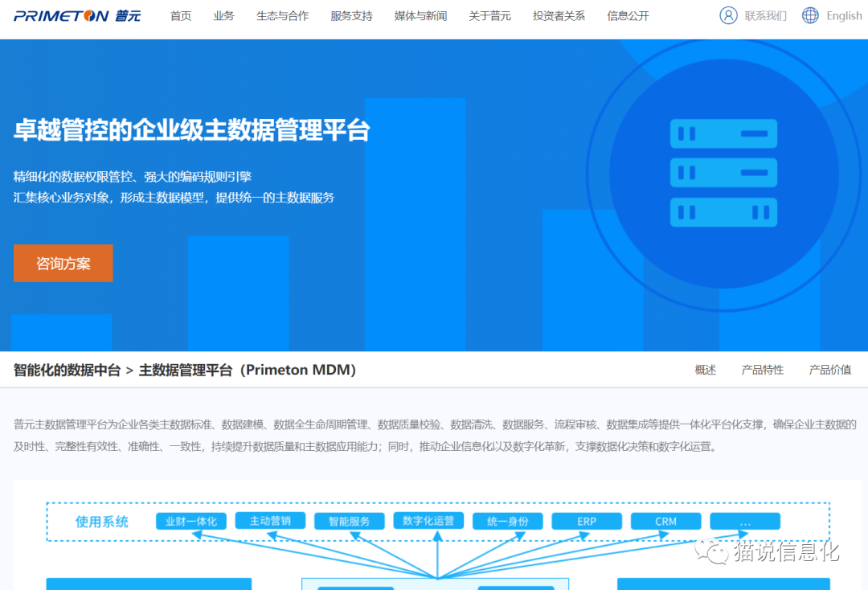Screen dimensions: 868x590
Task: Select 信息公开 in navigation
Action: (628, 16)
